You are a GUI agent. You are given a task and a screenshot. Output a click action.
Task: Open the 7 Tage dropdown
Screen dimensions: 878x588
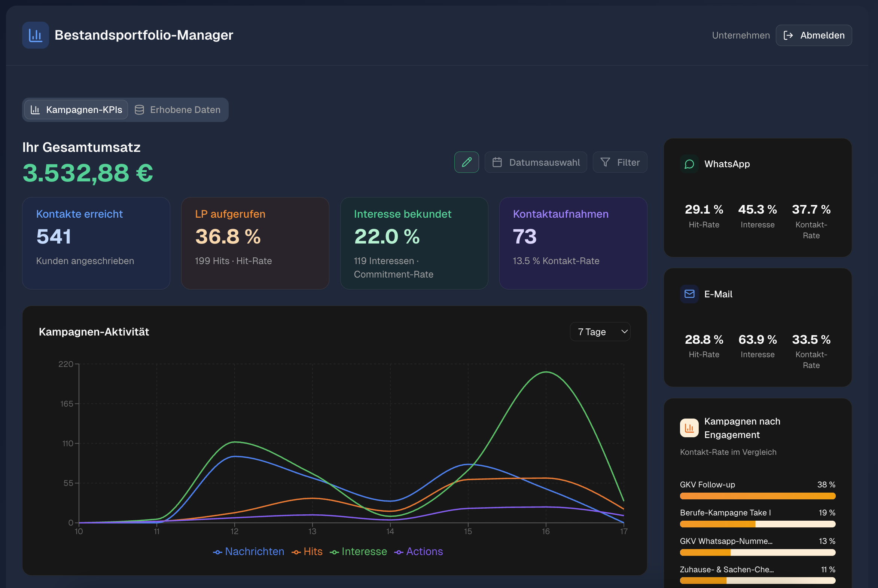point(600,331)
